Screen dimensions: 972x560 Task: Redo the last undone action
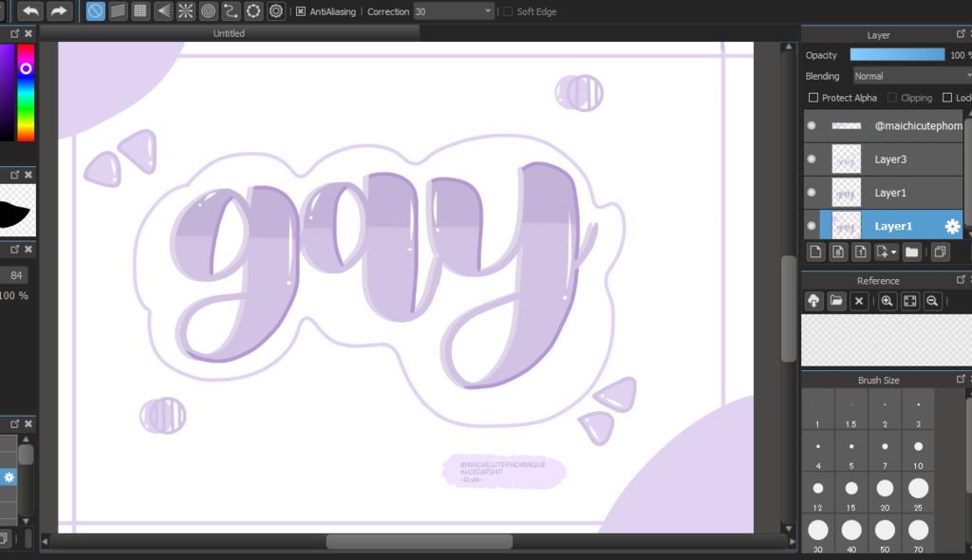[x=58, y=11]
